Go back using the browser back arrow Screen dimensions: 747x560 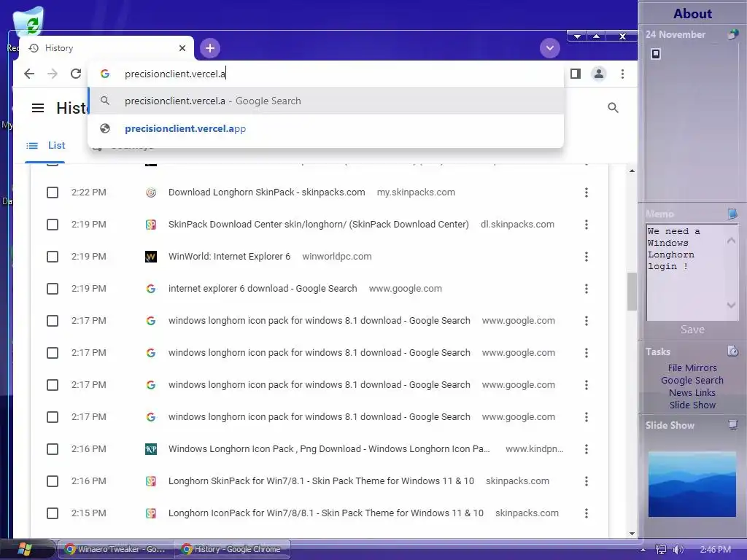(29, 74)
